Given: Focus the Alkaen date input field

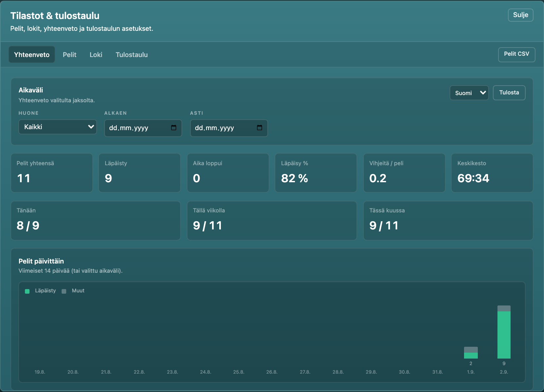Looking at the screenshot, I should pyautogui.click(x=143, y=128).
